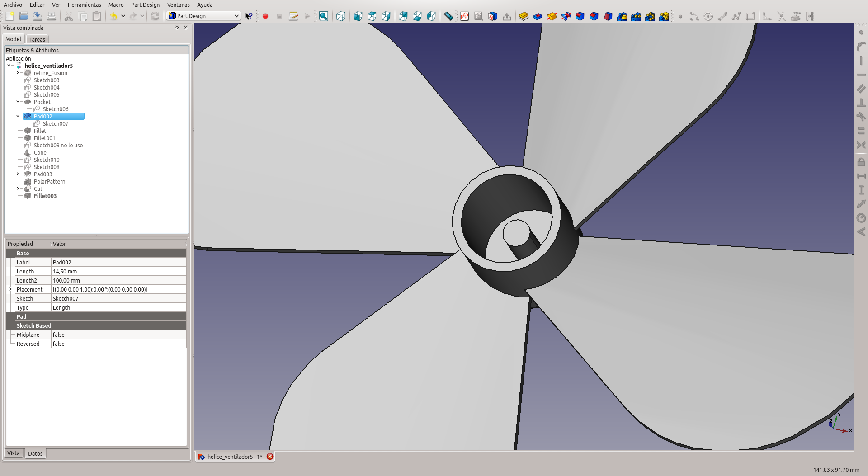Switch to rear view cube icon
Screen dimensions: 868x476
pos(403,16)
